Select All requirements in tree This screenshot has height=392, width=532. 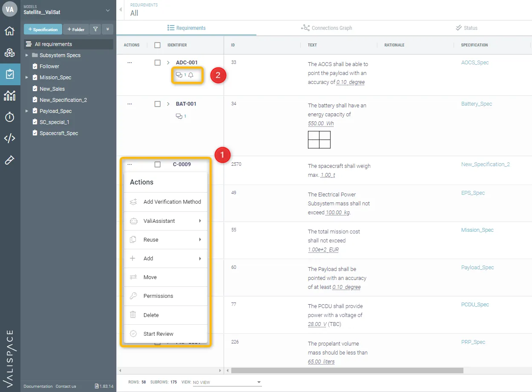click(69, 44)
